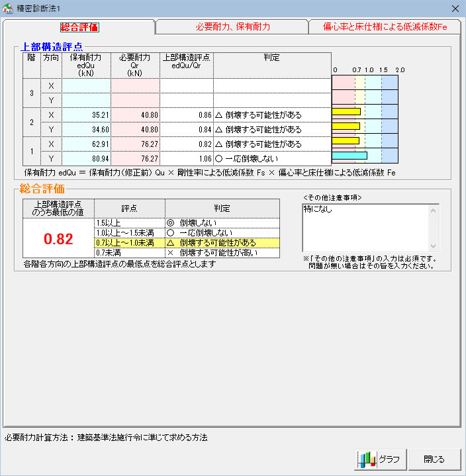Click the 閉じる button
Image resolution: width=466 pixels, height=476 pixels.
[x=434, y=459]
